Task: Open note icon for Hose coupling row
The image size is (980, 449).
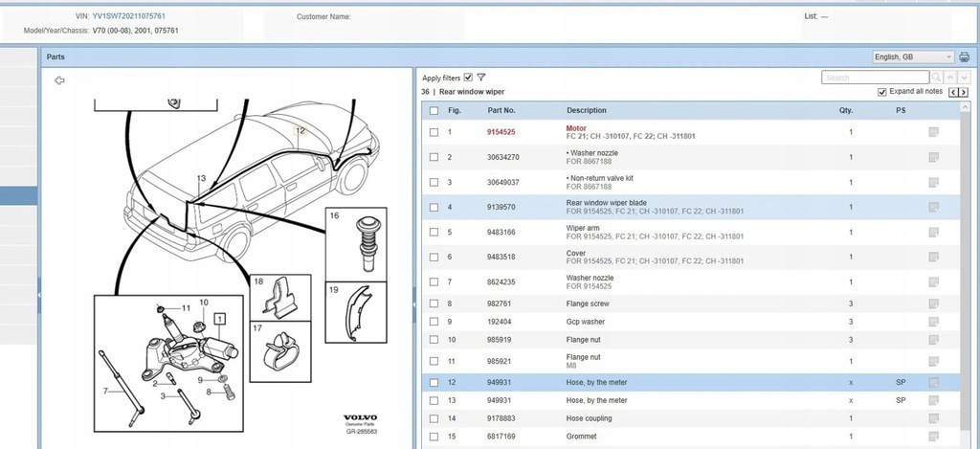Action: (x=934, y=418)
